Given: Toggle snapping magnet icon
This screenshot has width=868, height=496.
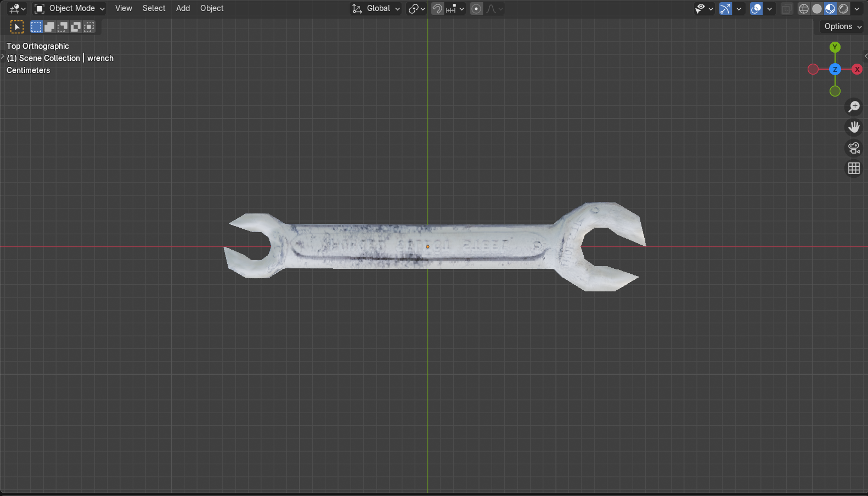Looking at the screenshot, I should pyautogui.click(x=437, y=8).
